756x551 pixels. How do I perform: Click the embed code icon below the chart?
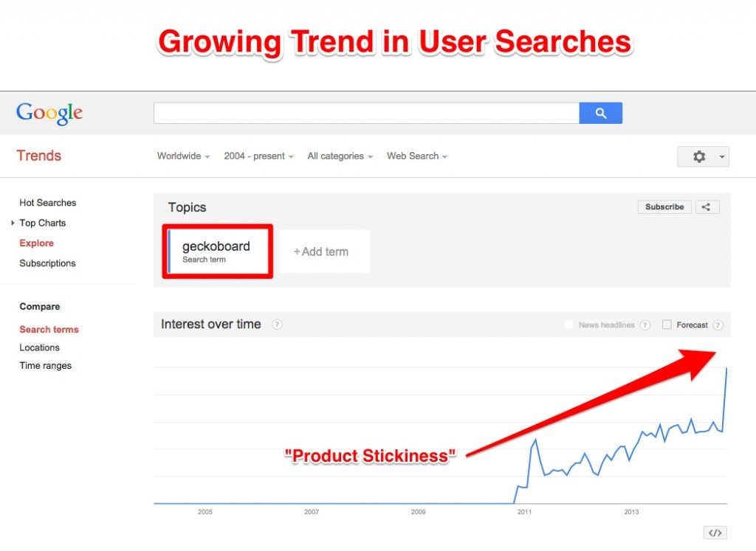tap(714, 532)
